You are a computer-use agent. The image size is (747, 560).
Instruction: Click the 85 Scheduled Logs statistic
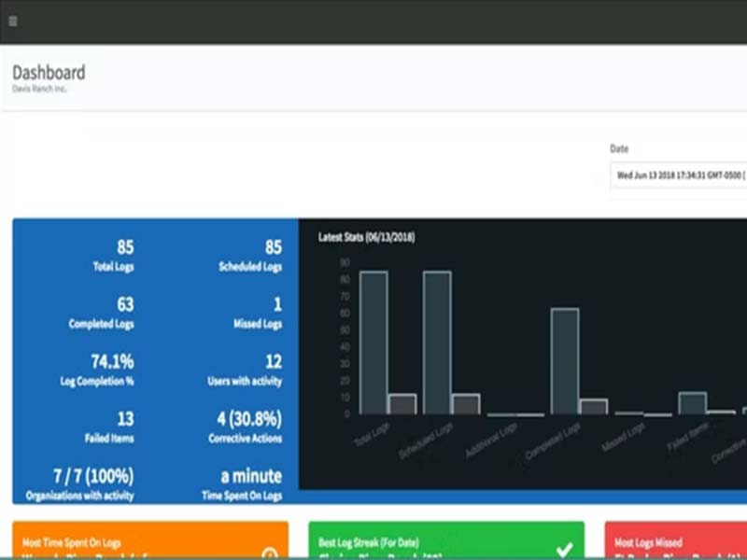pos(250,256)
